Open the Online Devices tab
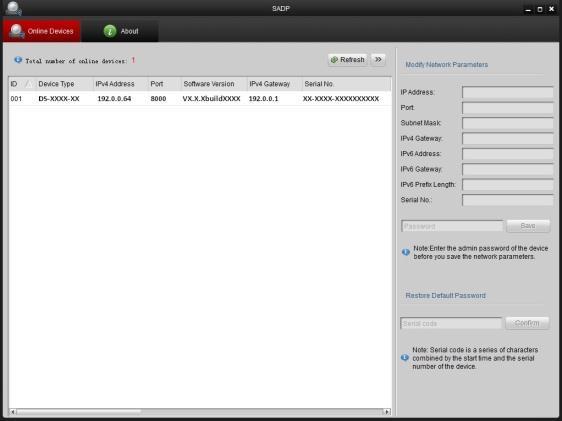This screenshot has height=421, width=562. pyautogui.click(x=42, y=31)
